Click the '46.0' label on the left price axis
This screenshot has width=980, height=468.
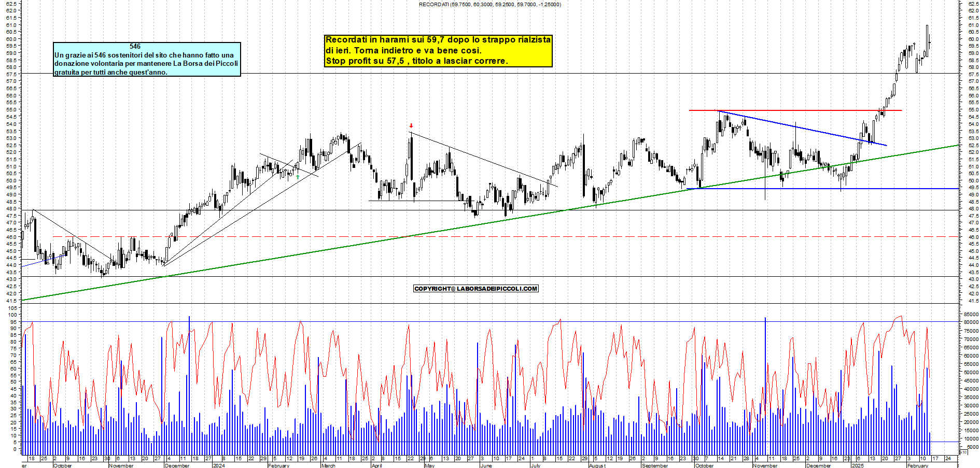(12, 237)
